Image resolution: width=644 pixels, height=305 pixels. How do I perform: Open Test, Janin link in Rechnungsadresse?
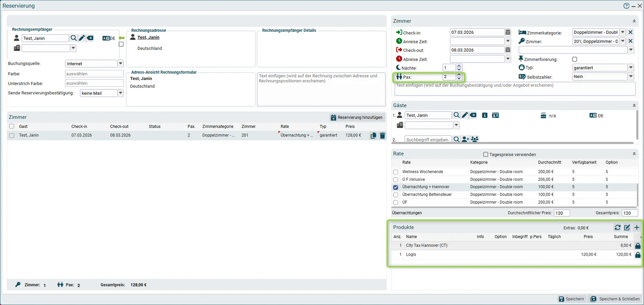tap(148, 37)
